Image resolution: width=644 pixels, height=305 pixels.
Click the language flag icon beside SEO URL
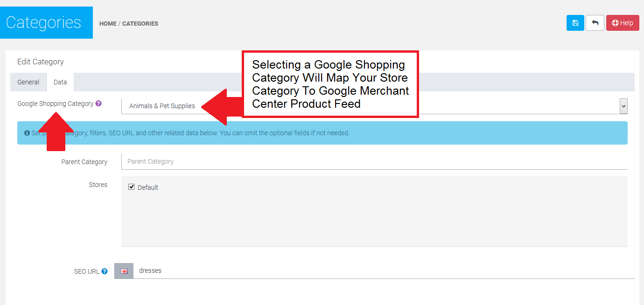[124, 271]
